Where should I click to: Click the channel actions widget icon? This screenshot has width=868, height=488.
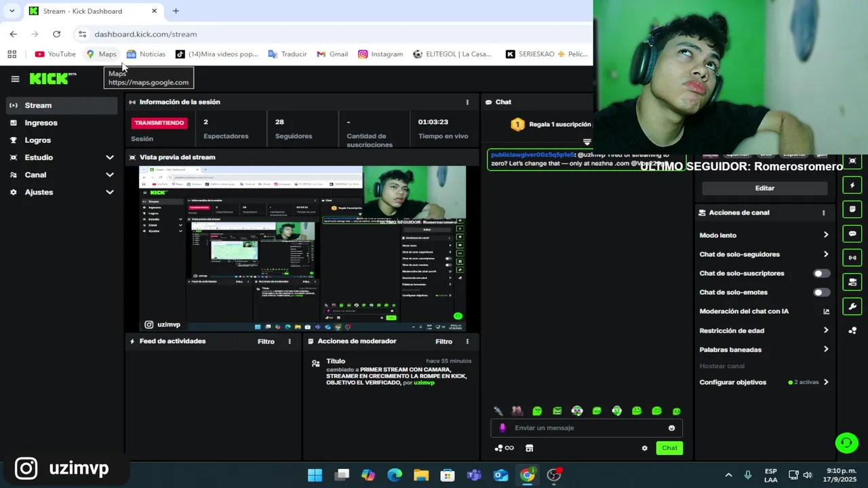pyautogui.click(x=852, y=282)
